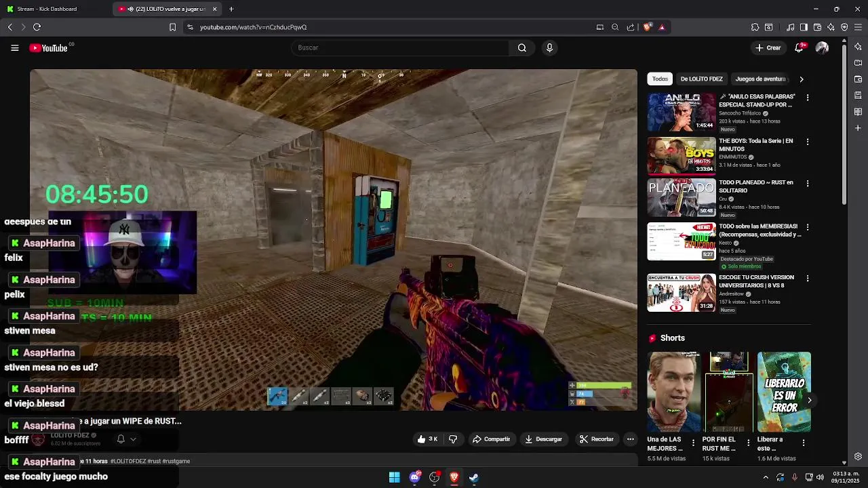Select the De LOLITO FDEZ chip
This screenshot has height=488, width=868.
pos(701,79)
